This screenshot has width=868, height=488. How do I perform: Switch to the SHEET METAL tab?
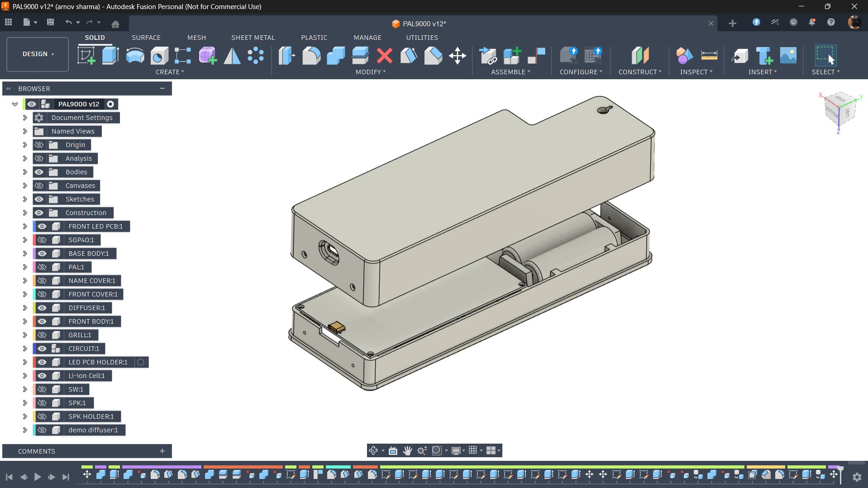point(253,38)
